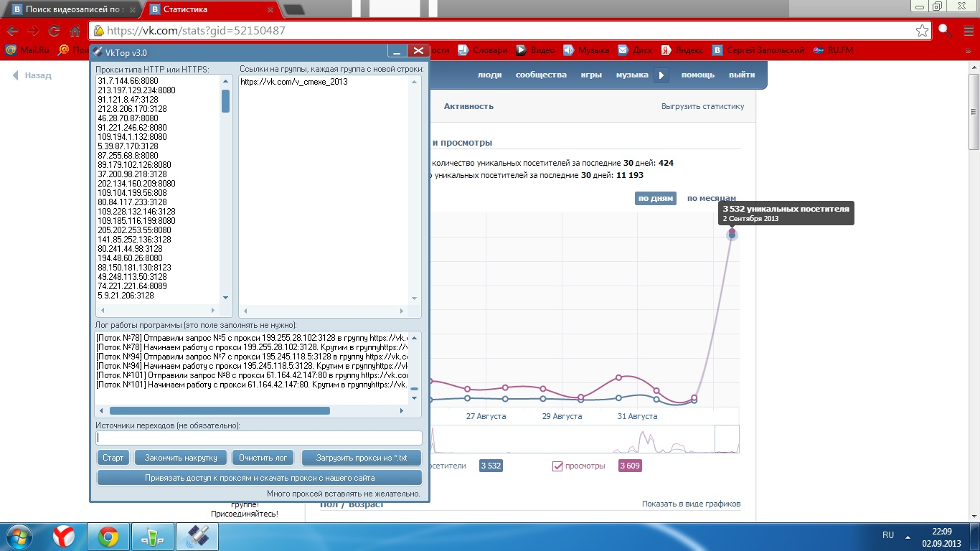
Task: Click the Старт button in VkTop
Action: tap(113, 457)
